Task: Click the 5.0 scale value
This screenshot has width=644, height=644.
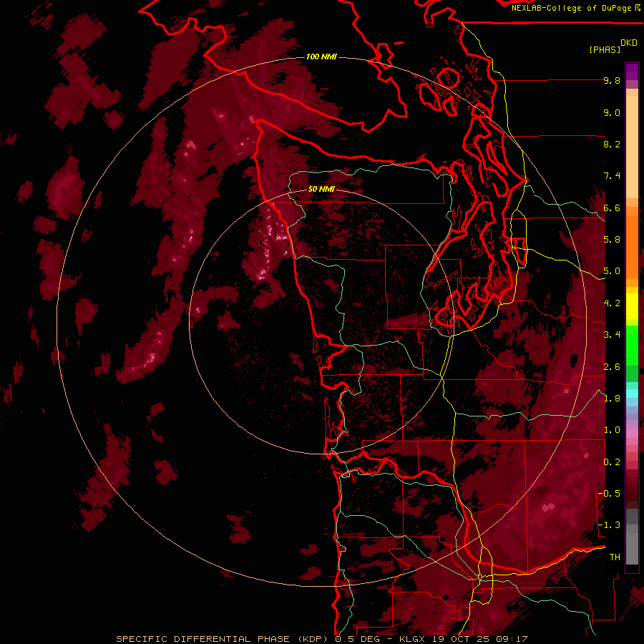Action: pyautogui.click(x=612, y=271)
